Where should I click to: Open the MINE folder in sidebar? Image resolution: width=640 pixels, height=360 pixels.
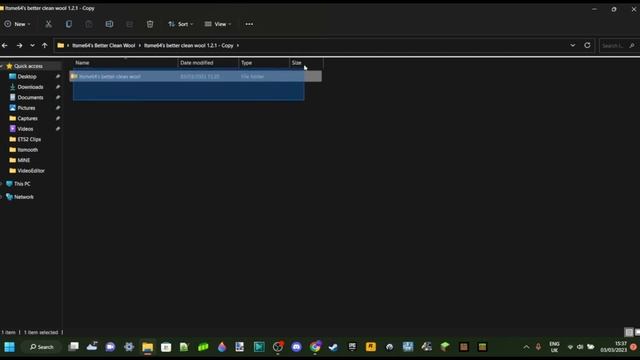(x=24, y=160)
